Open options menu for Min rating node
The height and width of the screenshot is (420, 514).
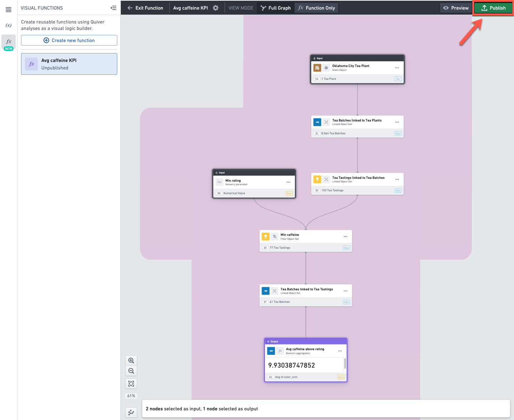(x=288, y=182)
